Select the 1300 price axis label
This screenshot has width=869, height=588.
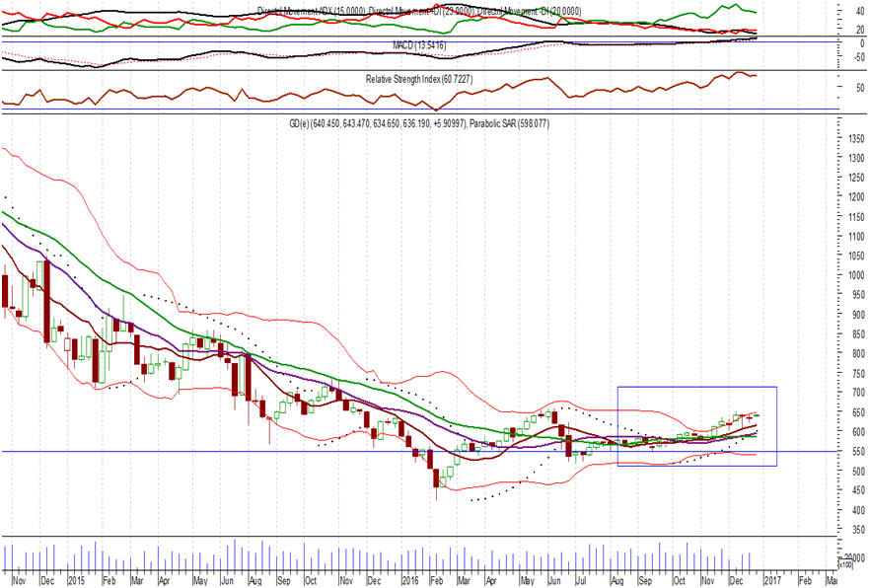pyautogui.click(x=855, y=159)
